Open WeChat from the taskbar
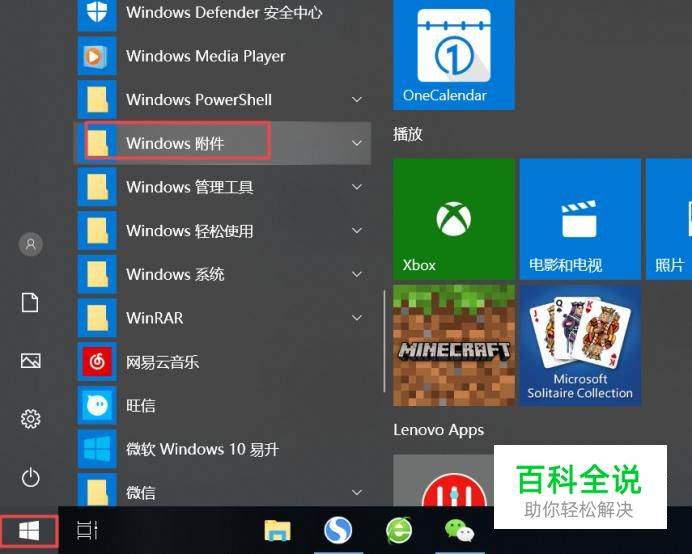This screenshot has width=692, height=554. [459, 530]
